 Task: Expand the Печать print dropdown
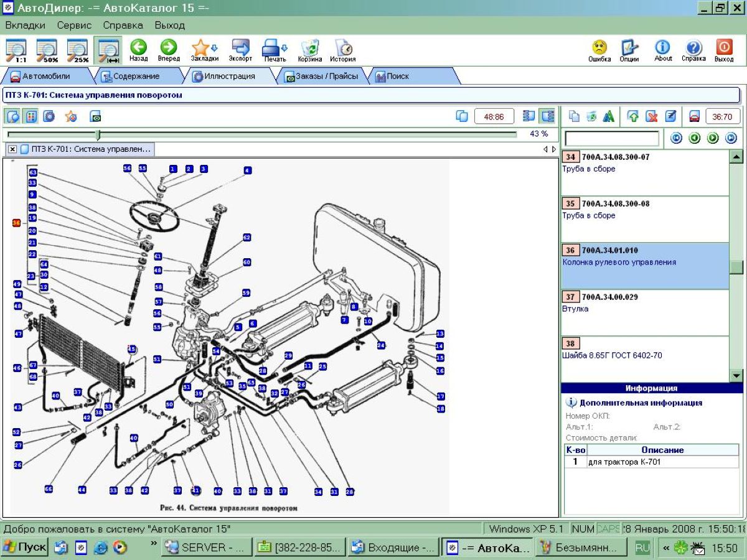coord(285,48)
